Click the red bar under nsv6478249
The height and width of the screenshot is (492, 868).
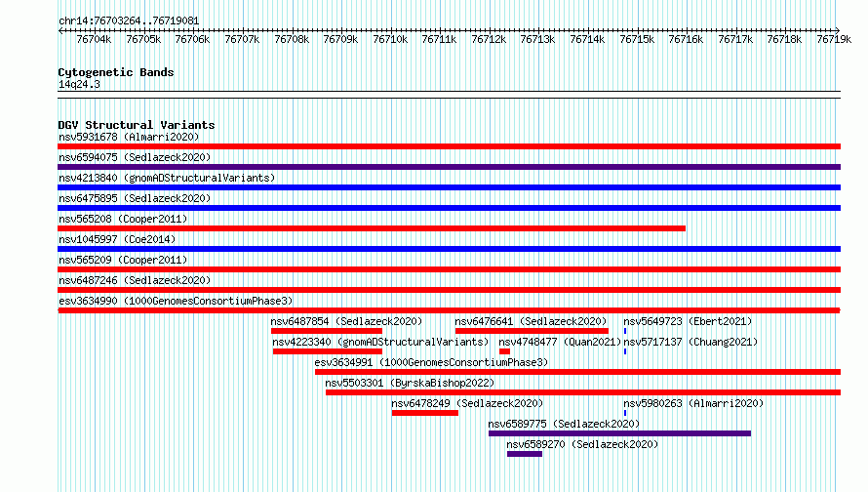click(425, 413)
